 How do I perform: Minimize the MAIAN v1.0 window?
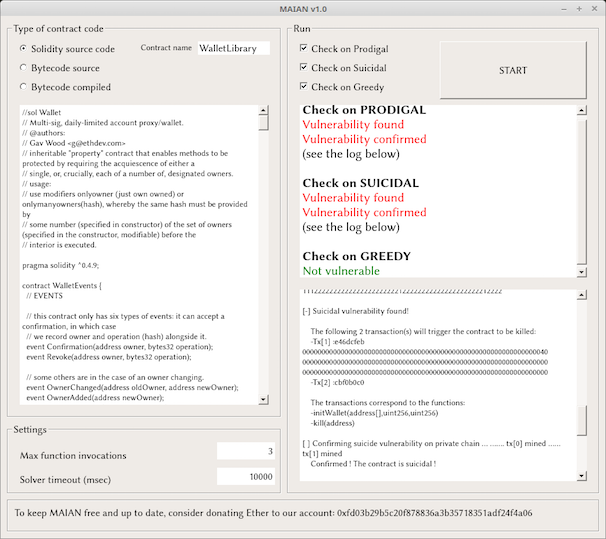[564, 9]
